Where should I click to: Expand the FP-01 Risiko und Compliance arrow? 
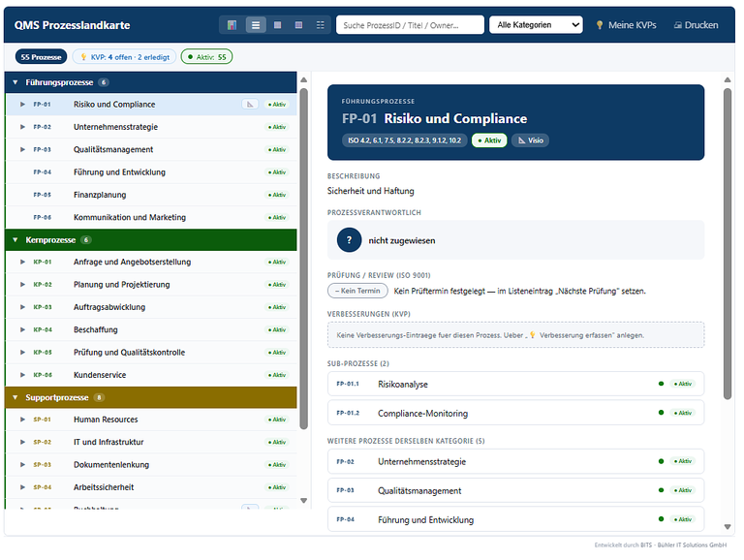pyautogui.click(x=22, y=105)
